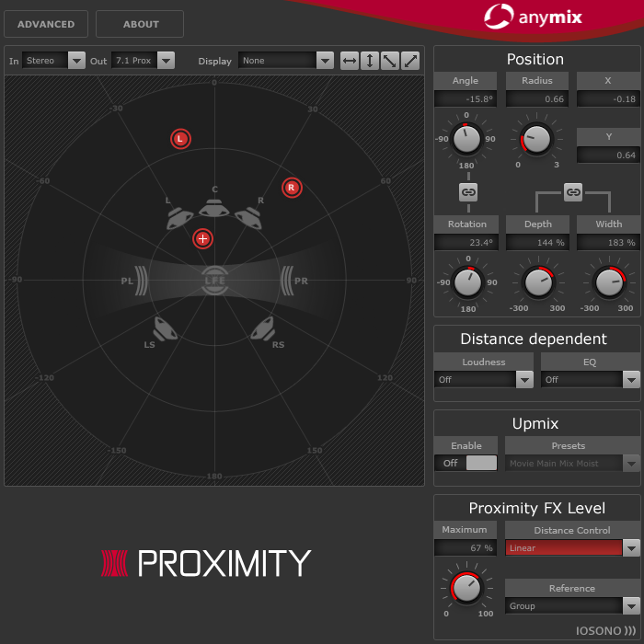Click the horizontal flip arrow icon
644x644 pixels.
pos(349,61)
